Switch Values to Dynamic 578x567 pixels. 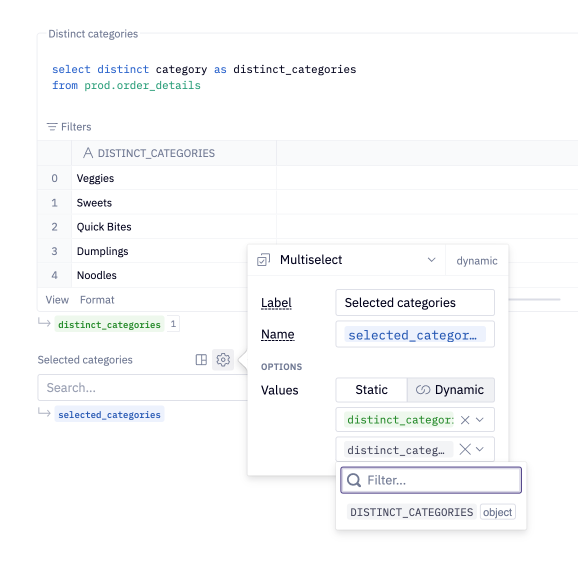pyautogui.click(x=450, y=390)
